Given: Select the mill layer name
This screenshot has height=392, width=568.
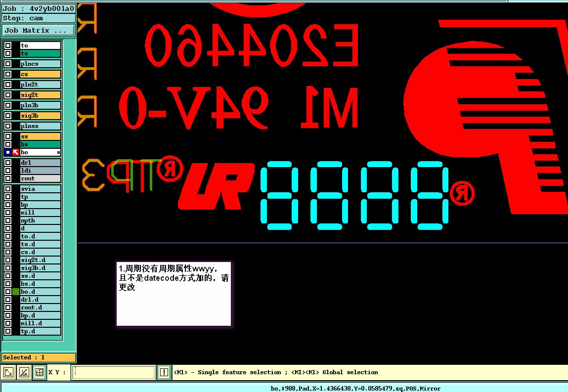Looking at the screenshot, I should (x=40, y=213).
